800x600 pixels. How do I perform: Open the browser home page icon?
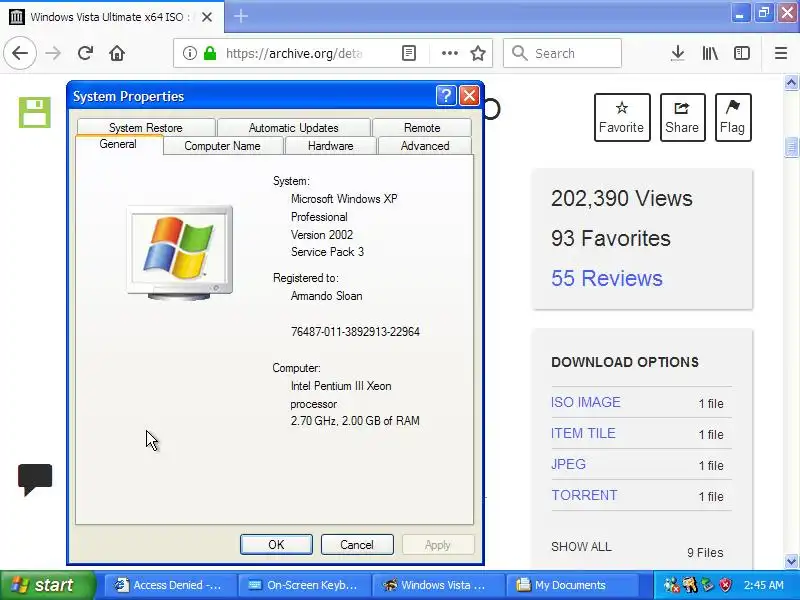[x=117, y=53]
